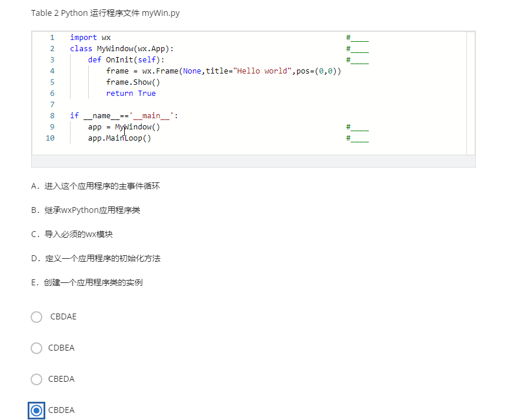This screenshot has height=420, width=507.
Task: Click the gray footer bar under code block
Action: 253,161
